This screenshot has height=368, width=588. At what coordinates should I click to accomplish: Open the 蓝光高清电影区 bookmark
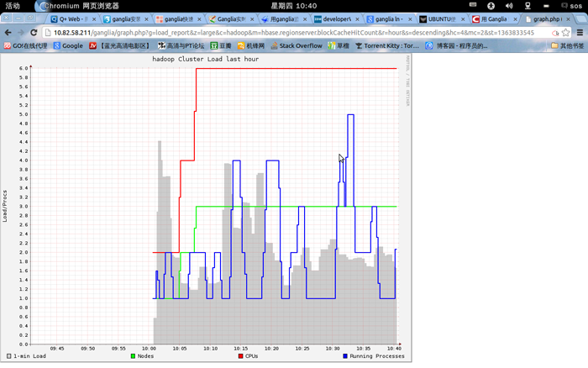click(x=119, y=45)
